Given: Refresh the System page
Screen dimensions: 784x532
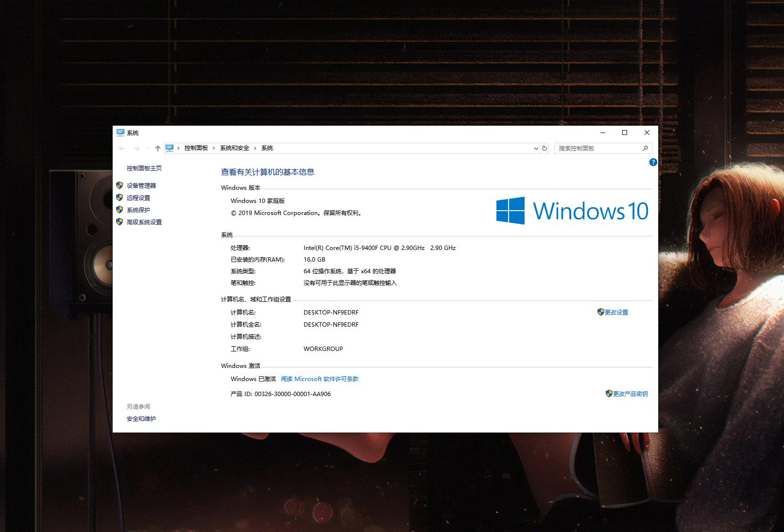Looking at the screenshot, I should (x=545, y=149).
